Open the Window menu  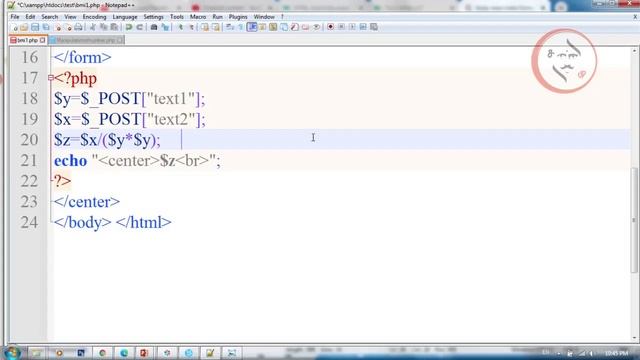[264, 17]
